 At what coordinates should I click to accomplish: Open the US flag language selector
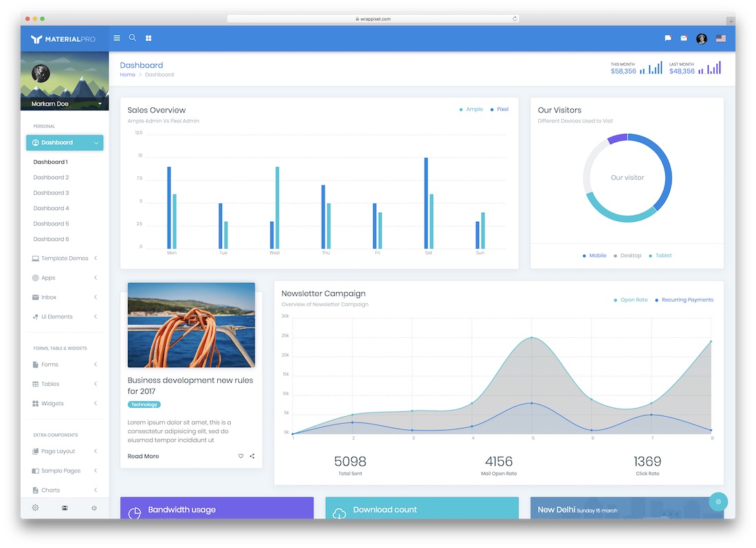(721, 38)
